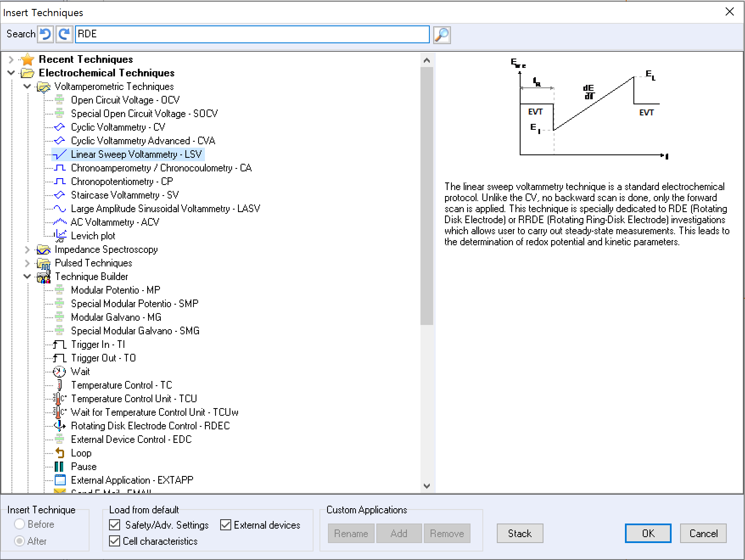
Task: Click the Add custom application button
Action: (x=399, y=533)
